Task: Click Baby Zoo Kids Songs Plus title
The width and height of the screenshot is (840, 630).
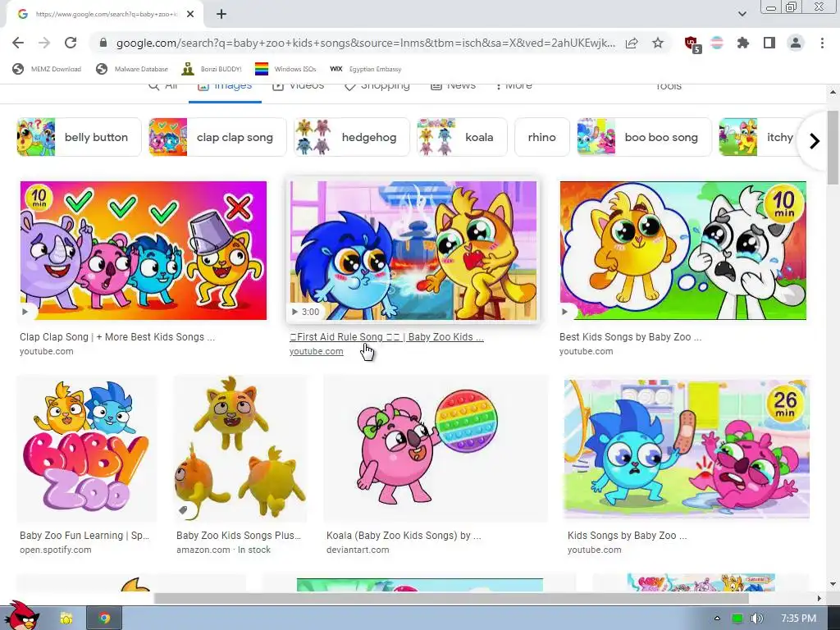Action: [239, 535]
